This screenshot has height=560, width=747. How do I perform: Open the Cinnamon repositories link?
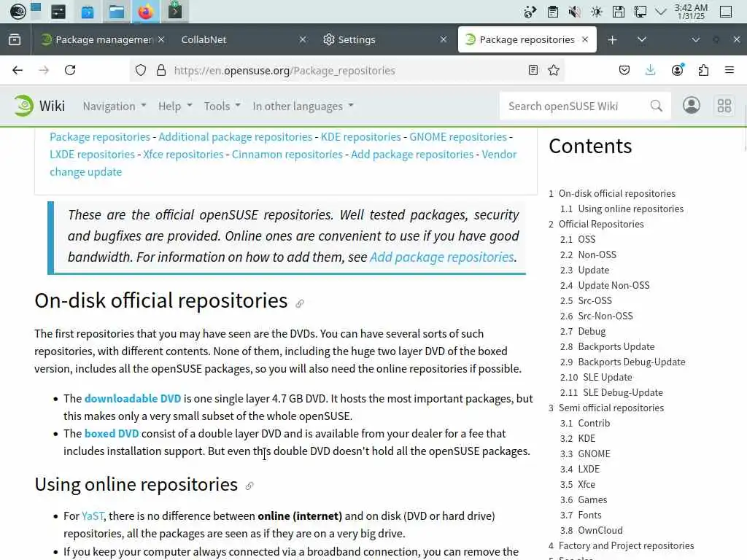(x=287, y=155)
